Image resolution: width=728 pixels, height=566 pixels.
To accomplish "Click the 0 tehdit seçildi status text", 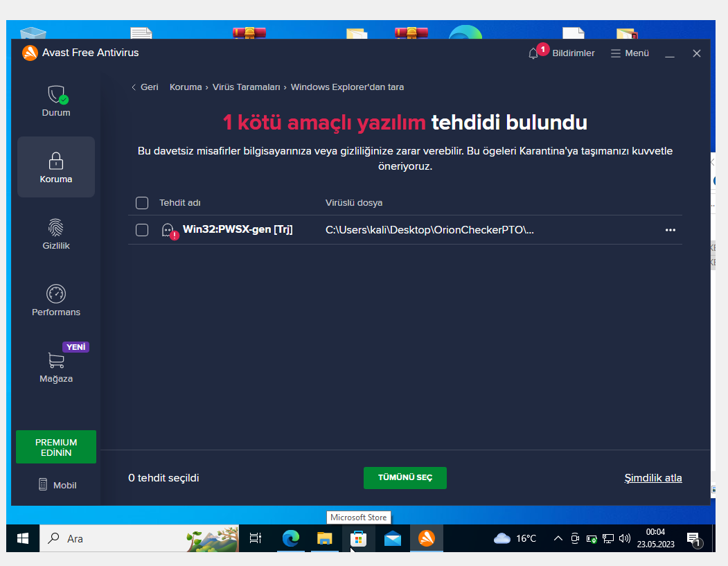I will tap(163, 478).
